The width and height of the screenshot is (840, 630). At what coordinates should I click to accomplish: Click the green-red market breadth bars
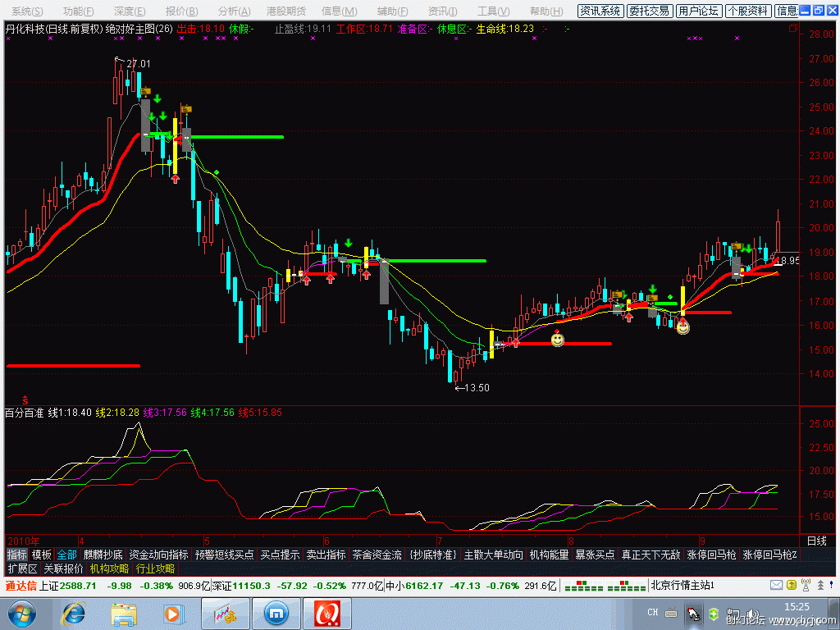pos(605,586)
